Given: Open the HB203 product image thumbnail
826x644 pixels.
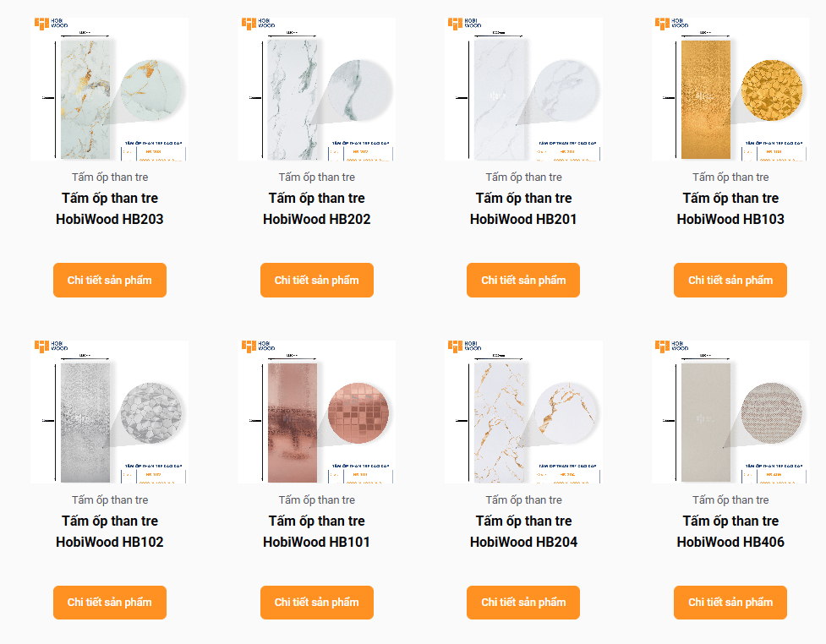Looking at the screenshot, I should (109, 90).
